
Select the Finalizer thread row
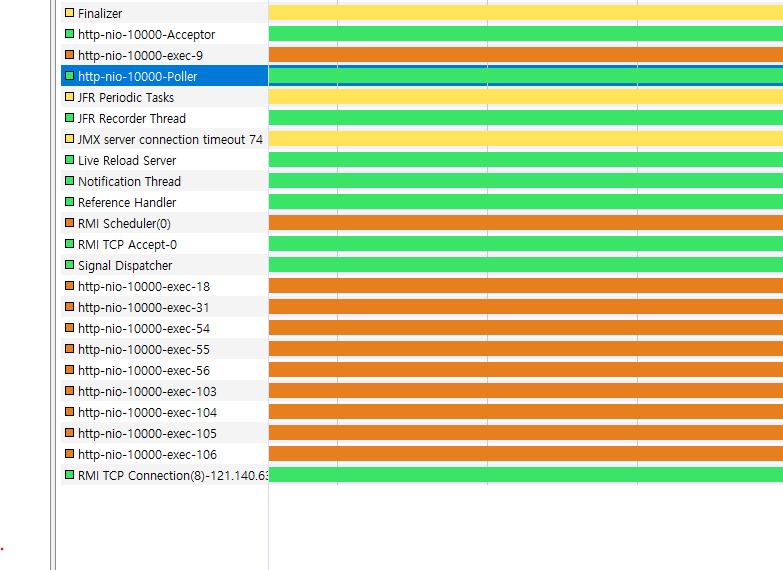pos(164,13)
